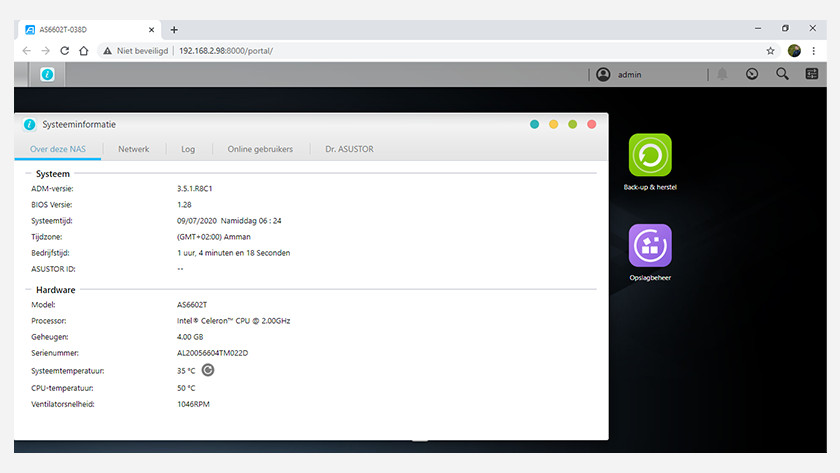Open the Log tab

click(188, 149)
